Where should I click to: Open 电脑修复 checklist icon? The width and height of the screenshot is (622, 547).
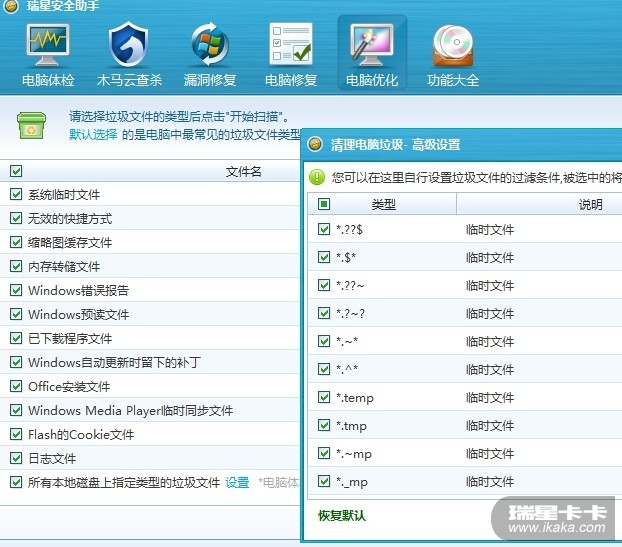click(x=291, y=44)
